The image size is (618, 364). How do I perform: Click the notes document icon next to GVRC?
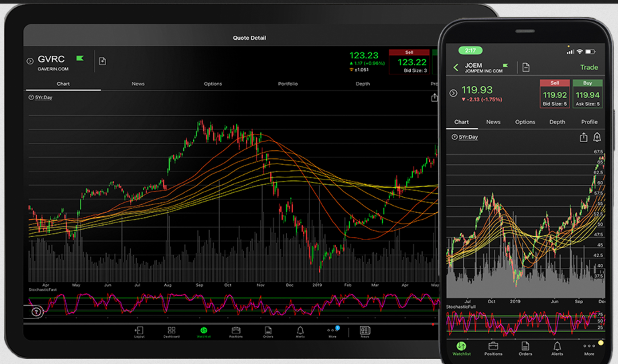coord(102,61)
